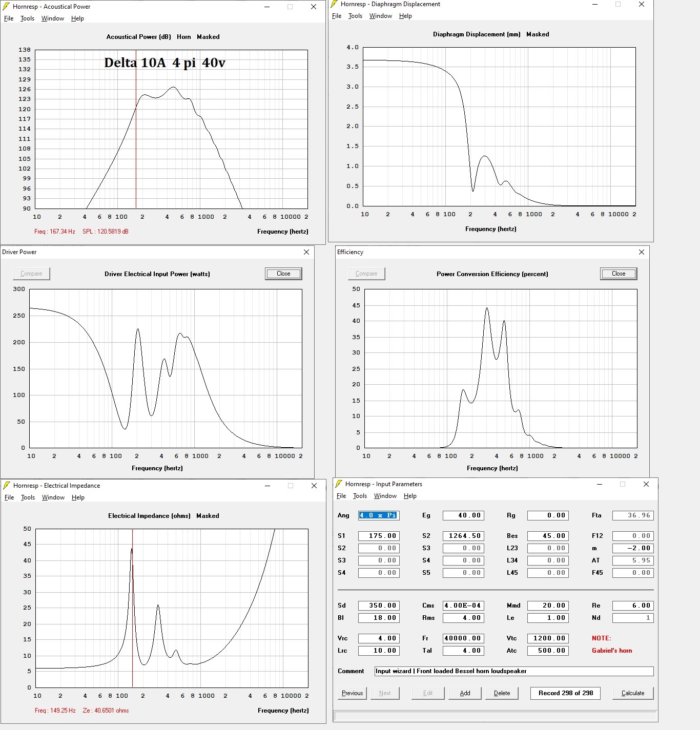The width and height of the screenshot is (700, 730).
Task: Click the Bl 18.00 input field
Action: tap(379, 618)
